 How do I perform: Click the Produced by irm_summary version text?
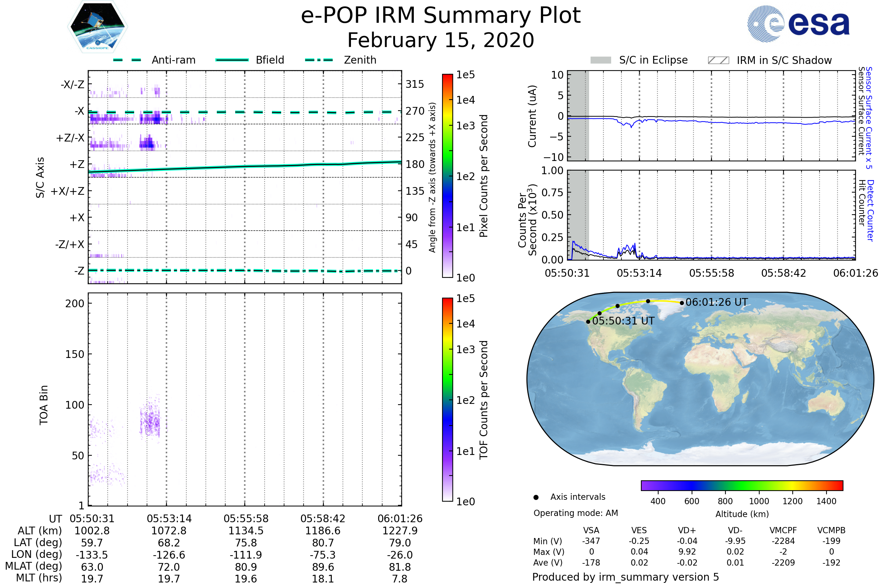click(625, 577)
